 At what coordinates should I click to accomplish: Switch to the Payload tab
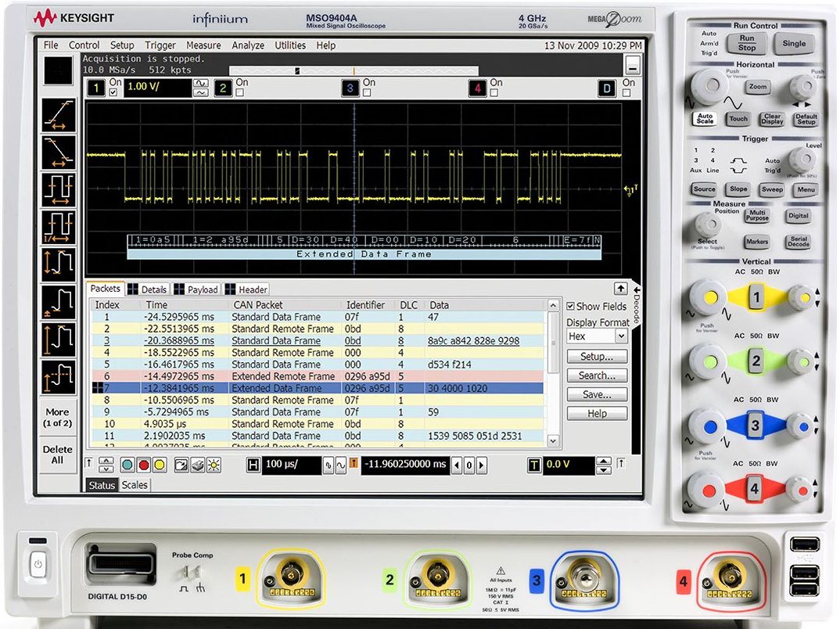[196, 289]
